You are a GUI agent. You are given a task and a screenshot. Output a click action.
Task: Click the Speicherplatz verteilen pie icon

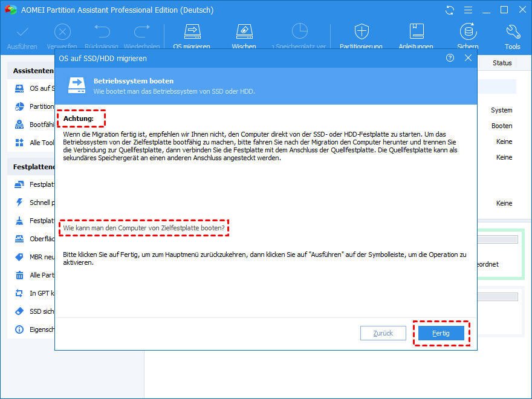point(300,31)
